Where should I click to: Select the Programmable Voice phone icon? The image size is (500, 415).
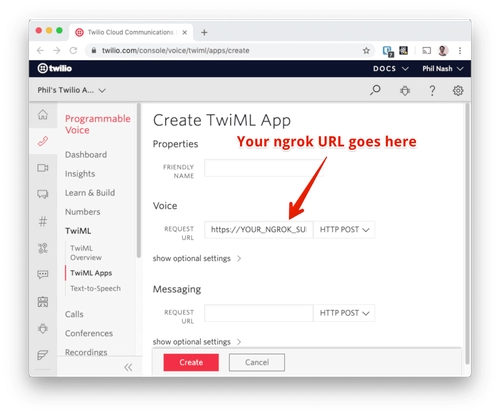click(x=43, y=141)
